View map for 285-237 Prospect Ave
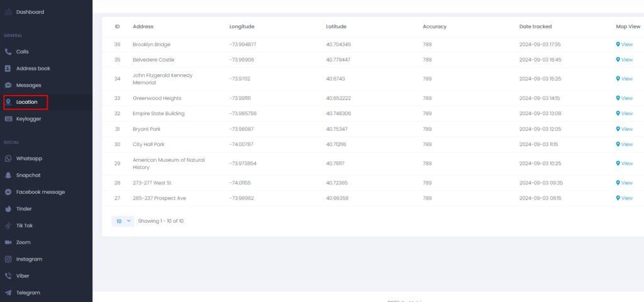This screenshot has height=302, width=644. (626, 198)
